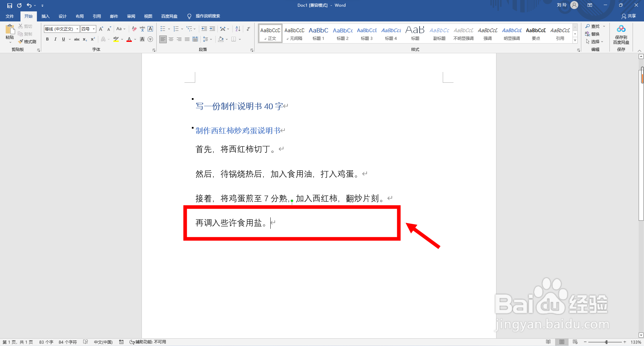Viewport: 644px width, 346px height.
Task: Switch to the Layout (布局) tab
Action: 79,16
